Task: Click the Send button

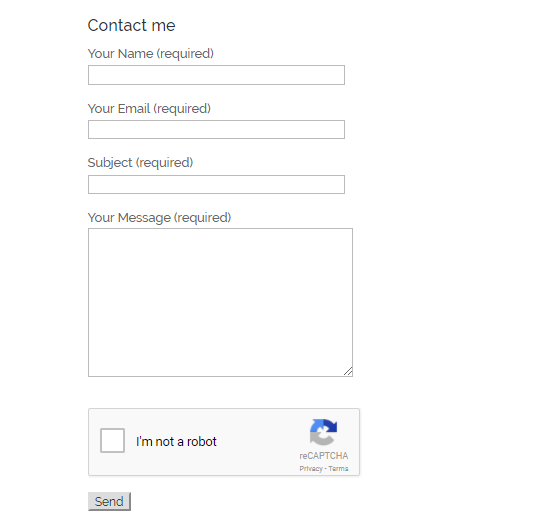Action: tap(109, 501)
